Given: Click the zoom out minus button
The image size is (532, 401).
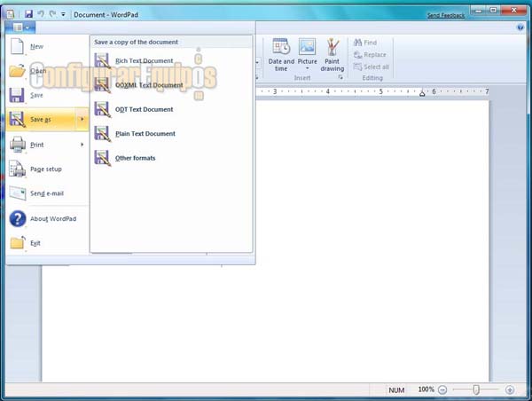Looking at the screenshot, I should (442, 389).
